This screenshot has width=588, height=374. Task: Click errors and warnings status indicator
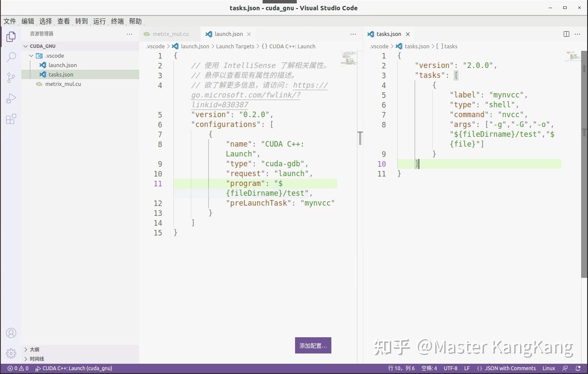pyautogui.click(x=18, y=368)
